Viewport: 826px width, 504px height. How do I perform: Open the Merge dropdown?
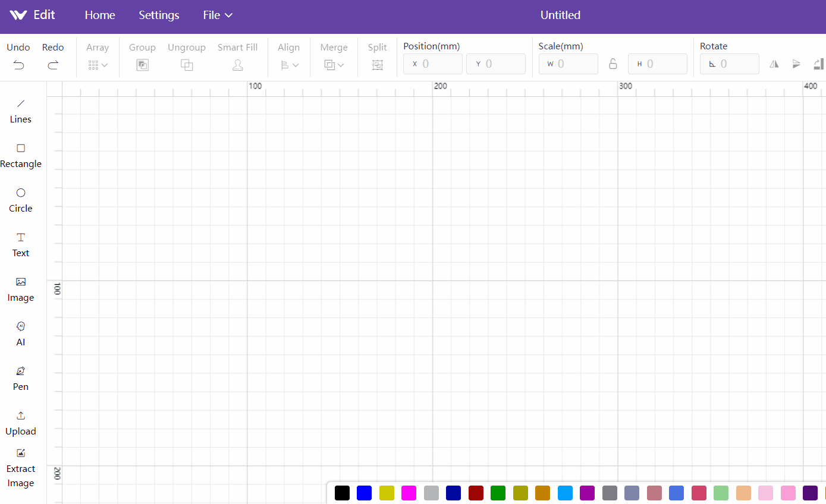(x=334, y=65)
